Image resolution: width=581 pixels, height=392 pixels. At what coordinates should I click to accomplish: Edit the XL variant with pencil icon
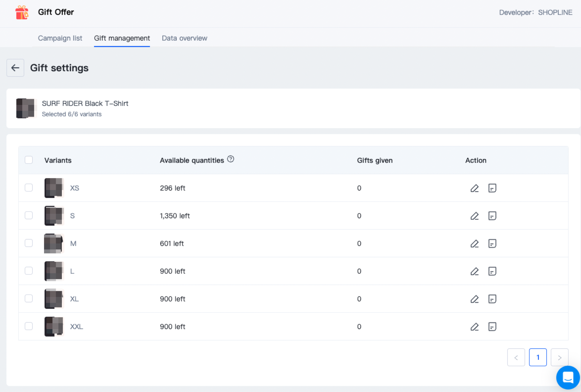click(474, 299)
